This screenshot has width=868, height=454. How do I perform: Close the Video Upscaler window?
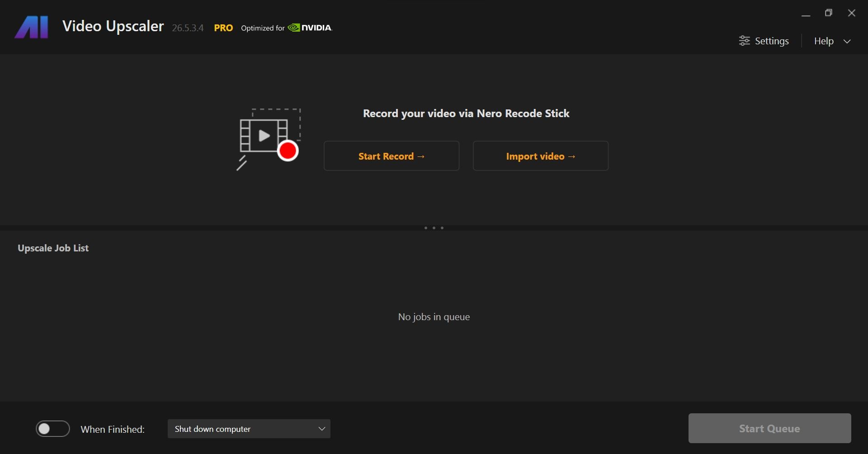tap(851, 13)
